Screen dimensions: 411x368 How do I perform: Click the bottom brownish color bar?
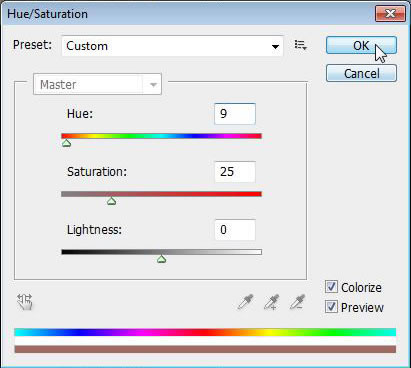coord(205,349)
